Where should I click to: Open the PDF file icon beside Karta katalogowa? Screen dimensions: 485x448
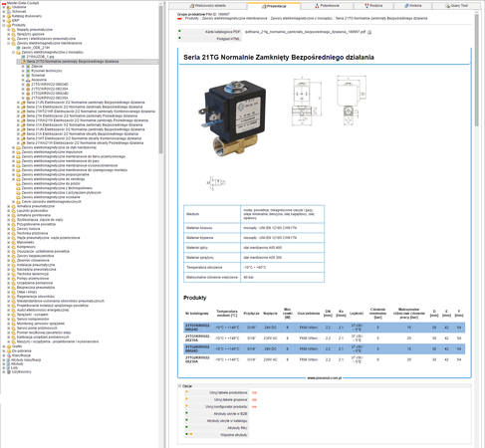[369, 32]
